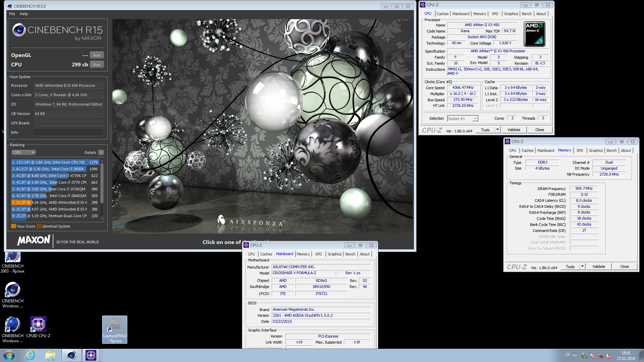Click Validate in CPU tab window
Screen dimensions: 644x362
click(514, 130)
